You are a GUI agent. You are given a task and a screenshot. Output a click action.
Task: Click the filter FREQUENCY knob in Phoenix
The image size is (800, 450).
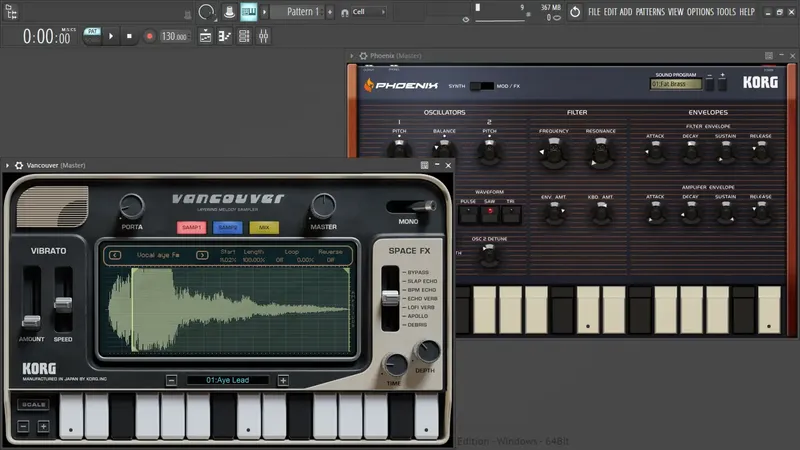(x=554, y=153)
